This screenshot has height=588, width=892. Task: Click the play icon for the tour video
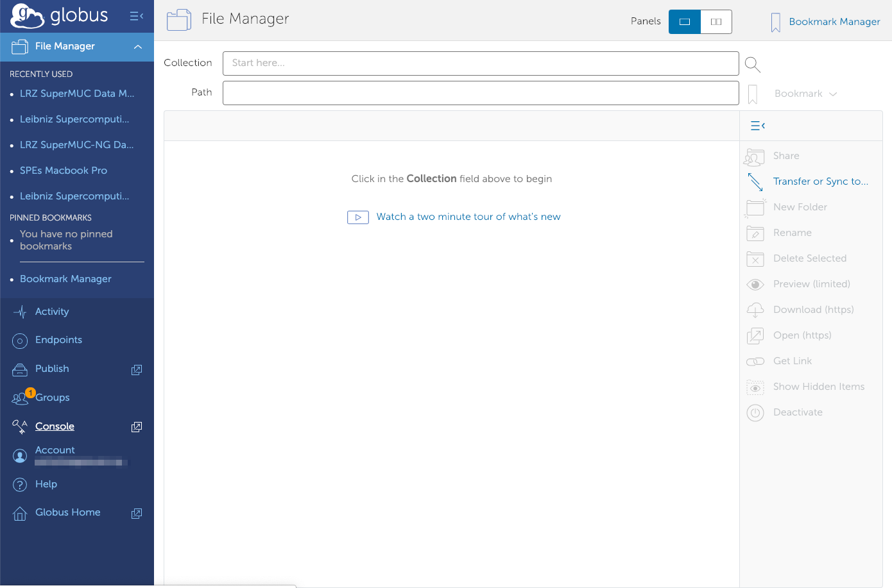coord(357,217)
